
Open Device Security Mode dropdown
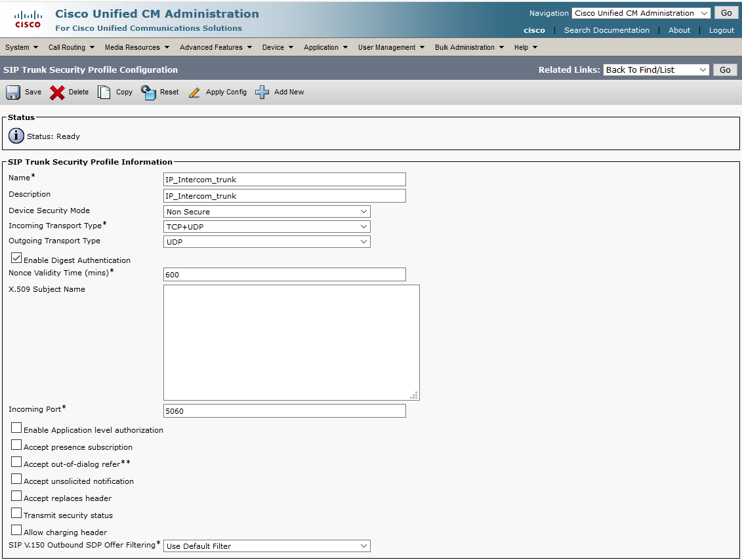click(266, 212)
